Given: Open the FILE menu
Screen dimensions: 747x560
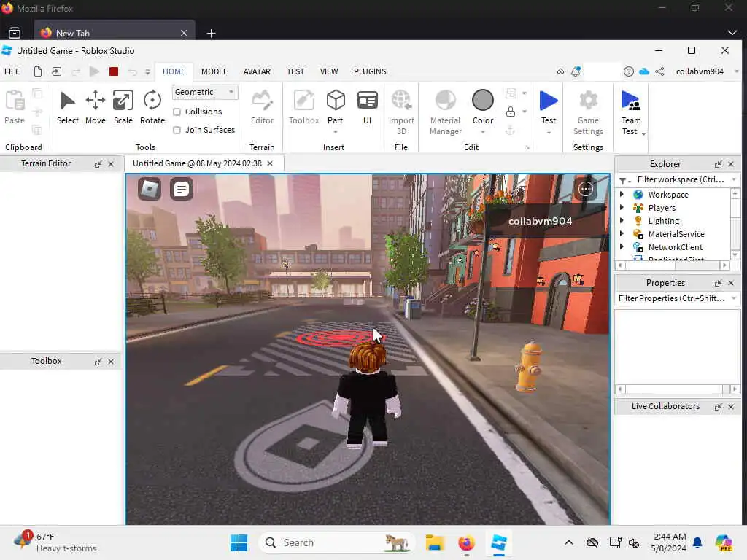Looking at the screenshot, I should (12, 71).
